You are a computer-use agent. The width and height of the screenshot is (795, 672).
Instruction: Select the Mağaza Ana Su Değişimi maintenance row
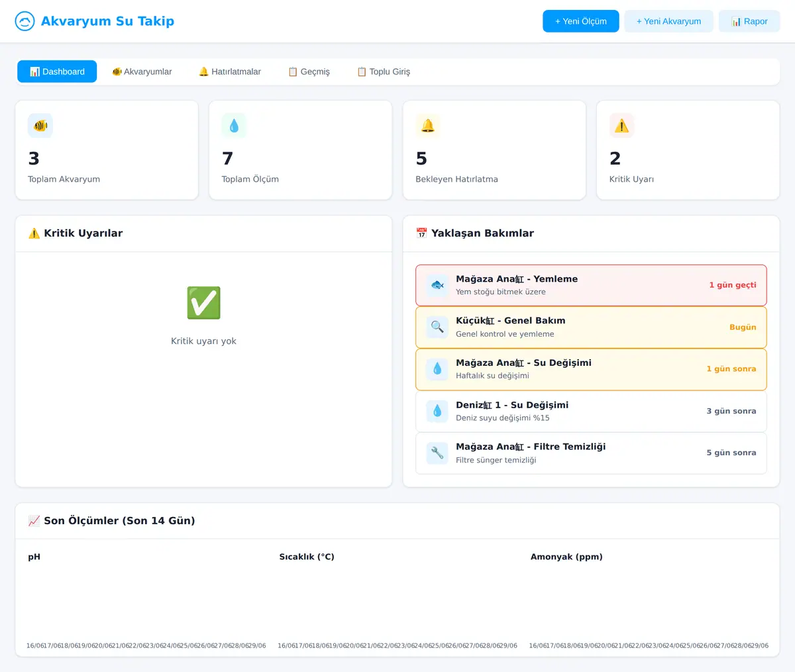click(x=591, y=369)
